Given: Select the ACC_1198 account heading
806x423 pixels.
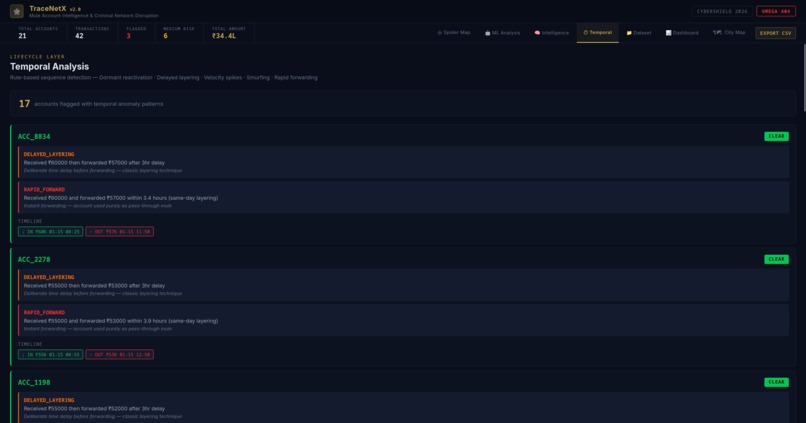Looking at the screenshot, I should click(34, 382).
